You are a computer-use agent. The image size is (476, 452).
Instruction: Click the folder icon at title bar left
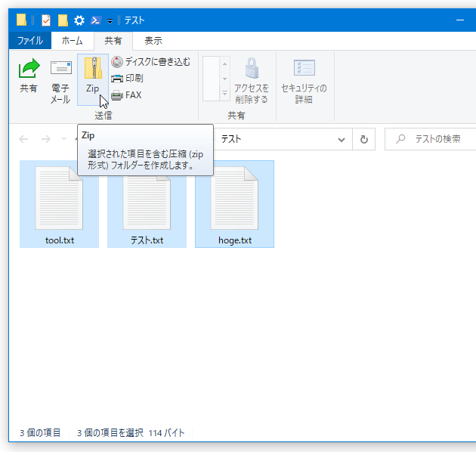[21, 20]
